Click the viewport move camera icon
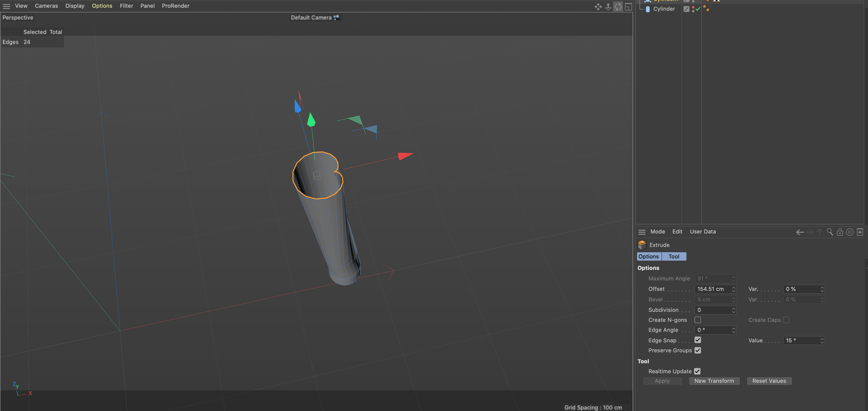 click(x=598, y=7)
